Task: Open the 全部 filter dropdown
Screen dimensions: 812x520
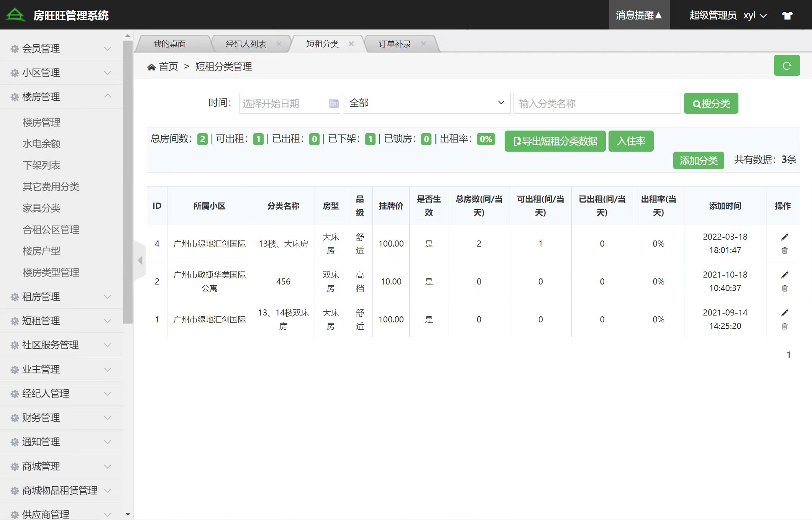Action: click(x=427, y=103)
